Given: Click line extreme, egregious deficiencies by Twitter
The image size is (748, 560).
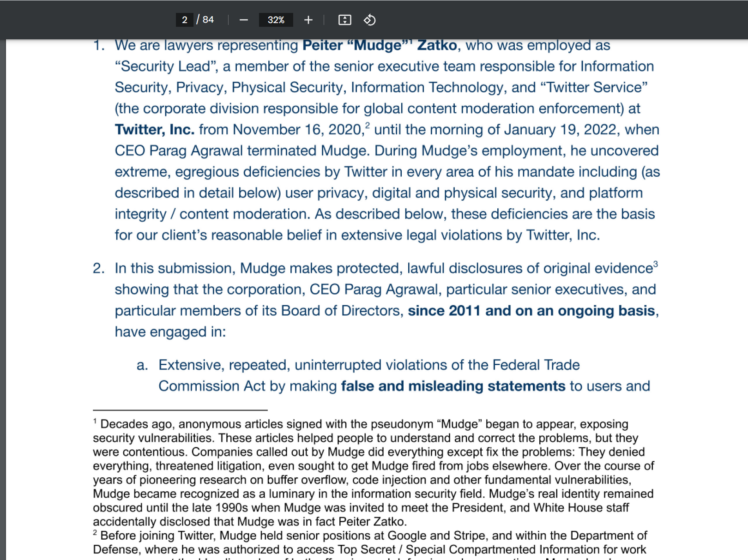Looking at the screenshot, I should tap(387, 172).
